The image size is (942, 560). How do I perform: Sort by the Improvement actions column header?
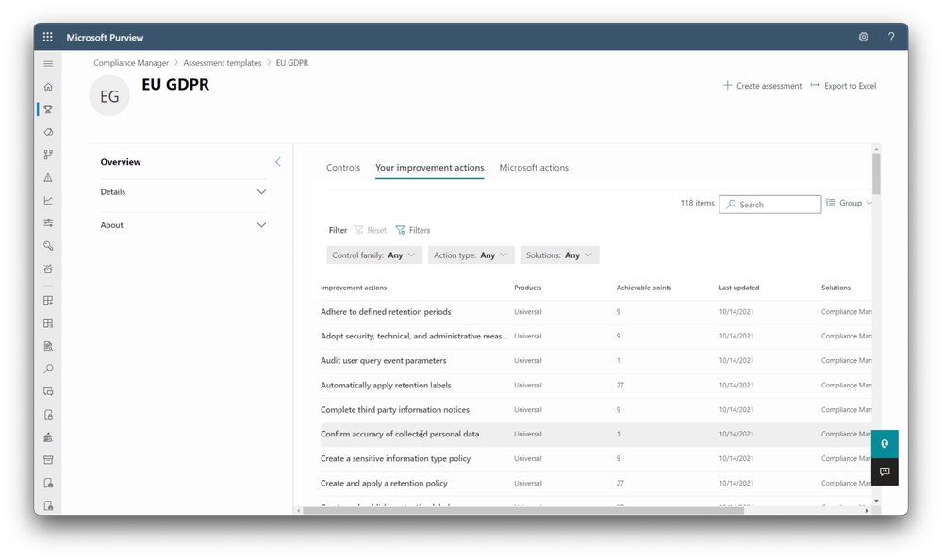354,288
